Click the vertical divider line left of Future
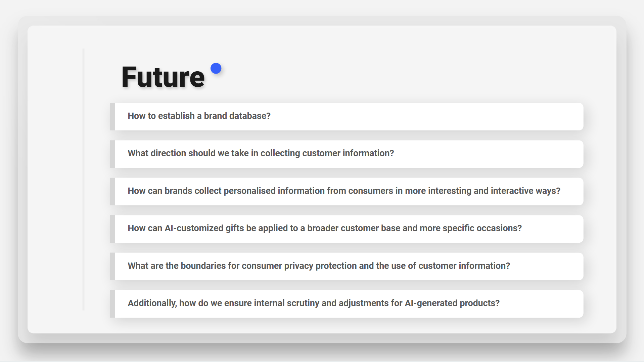 (84, 179)
